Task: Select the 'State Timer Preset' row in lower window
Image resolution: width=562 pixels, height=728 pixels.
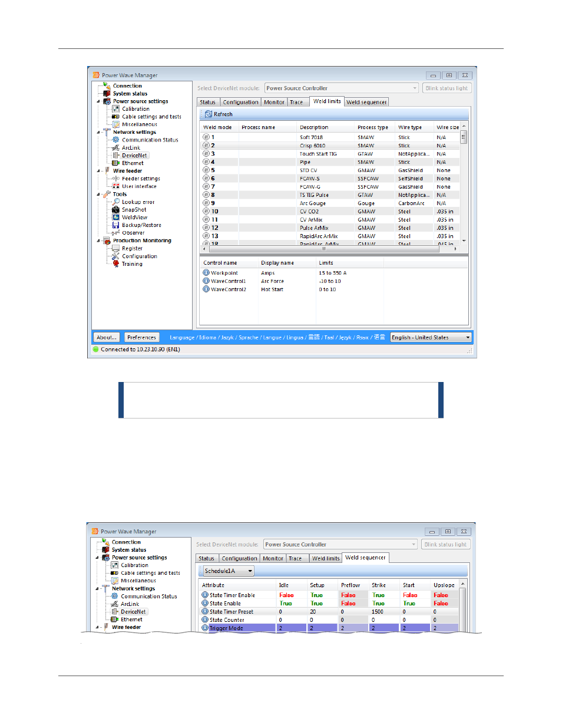Action: pyautogui.click(x=330, y=612)
